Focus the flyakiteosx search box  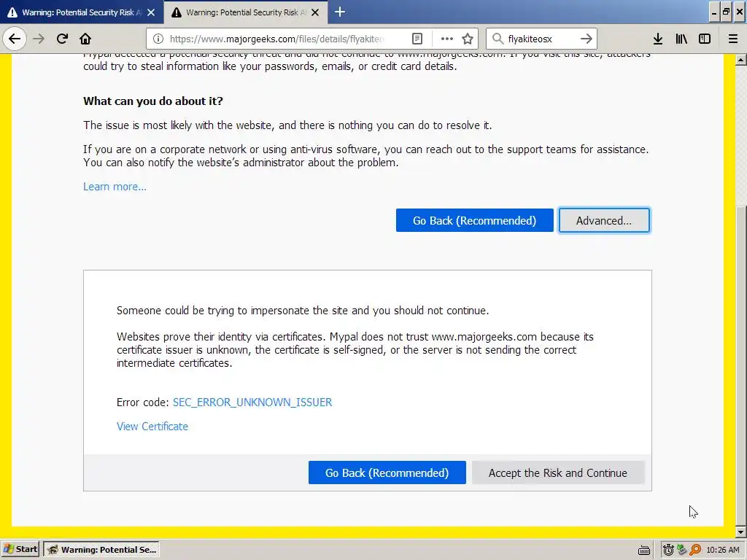pos(541,39)
